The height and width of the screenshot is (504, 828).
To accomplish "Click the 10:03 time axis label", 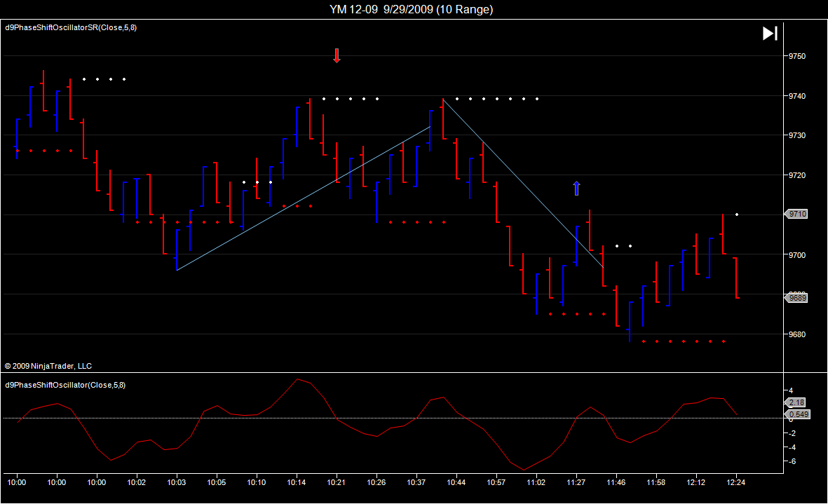I will 177,482.
